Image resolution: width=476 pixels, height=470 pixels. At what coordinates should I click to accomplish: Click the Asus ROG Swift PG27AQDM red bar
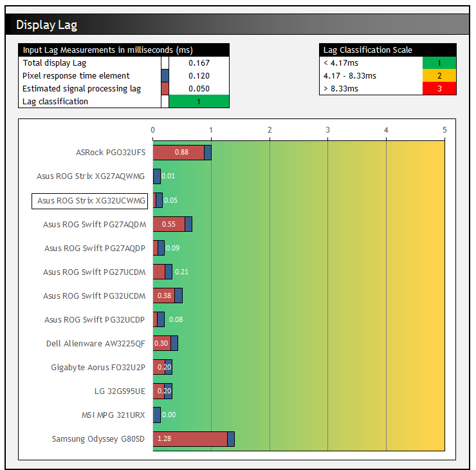[169, 224]
